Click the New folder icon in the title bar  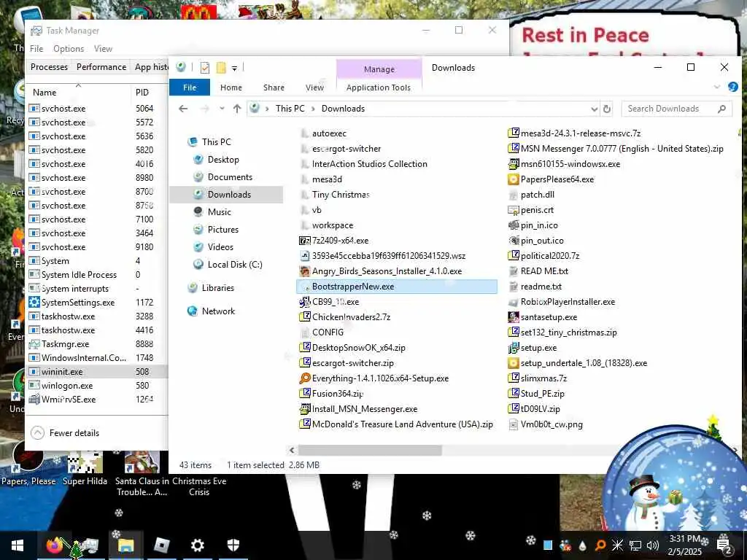pos(221,68)
